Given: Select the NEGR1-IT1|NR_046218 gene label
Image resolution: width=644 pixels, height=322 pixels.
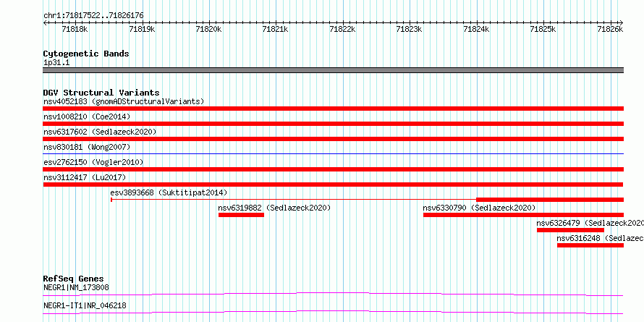Looking at the screenshot, I should [85, 306].
